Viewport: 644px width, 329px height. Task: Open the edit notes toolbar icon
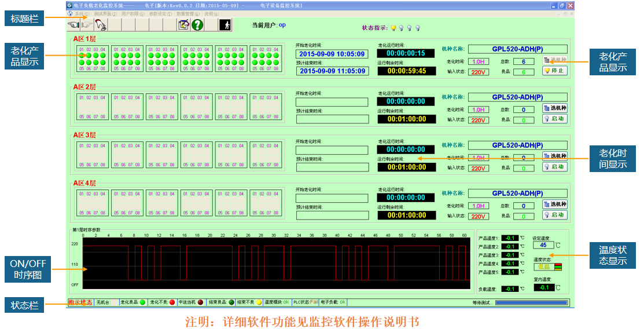184,24
